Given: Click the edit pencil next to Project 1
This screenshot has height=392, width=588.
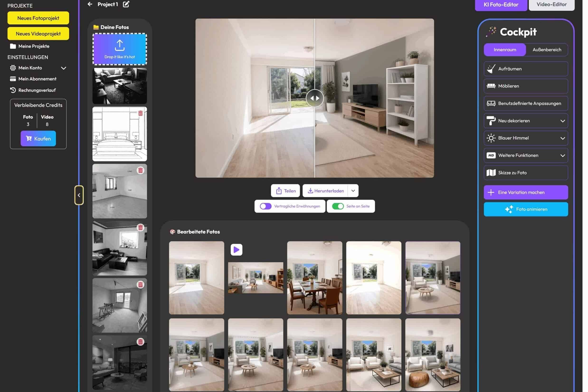Looking at the screenshot, I should tap(126, 4).
